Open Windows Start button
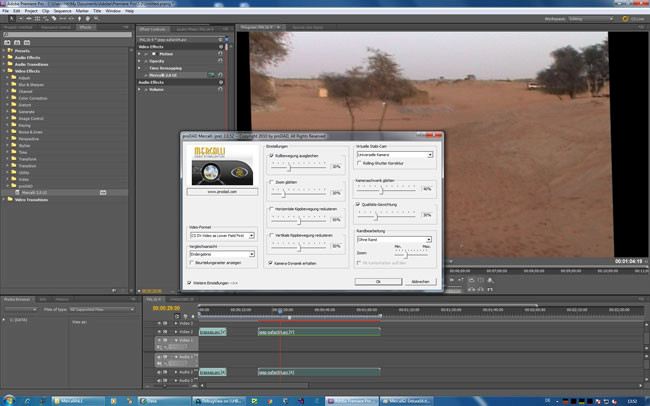 tap(9, 401)
